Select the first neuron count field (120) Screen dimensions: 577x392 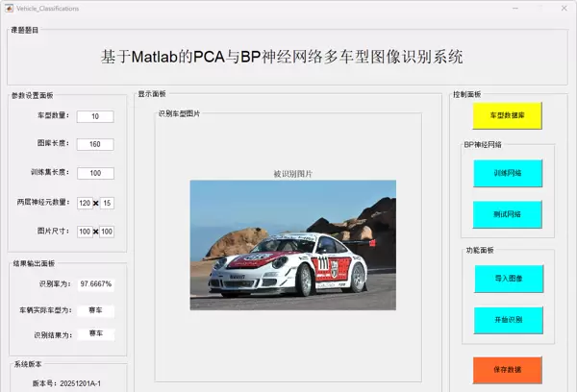pos(85,203)
